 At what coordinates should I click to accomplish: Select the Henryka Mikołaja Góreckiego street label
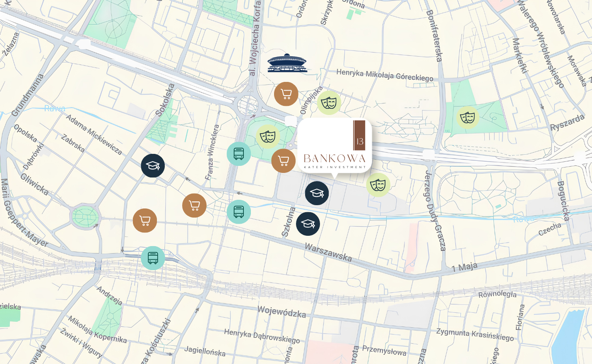pyautogui.click(x=385, y=75)
